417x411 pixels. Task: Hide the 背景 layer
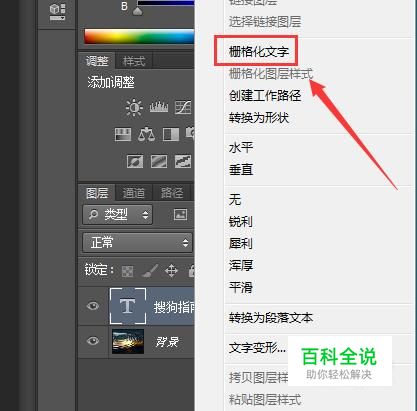point(93,341)
